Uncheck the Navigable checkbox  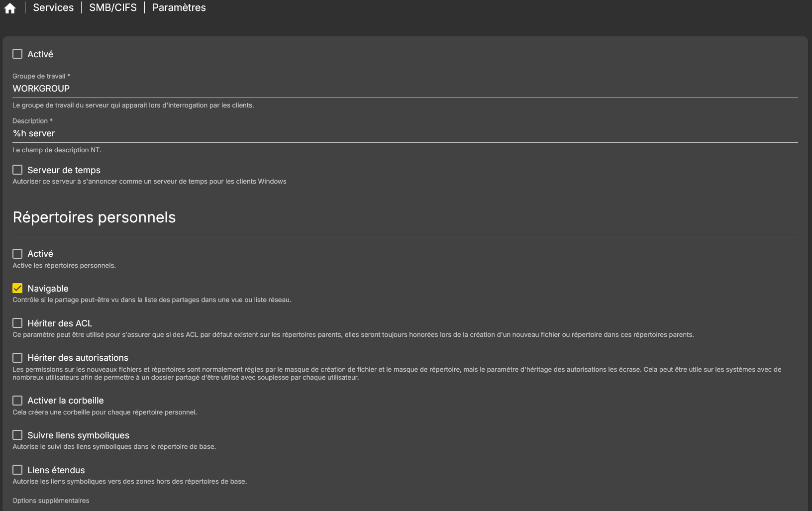tap(17, 288)
